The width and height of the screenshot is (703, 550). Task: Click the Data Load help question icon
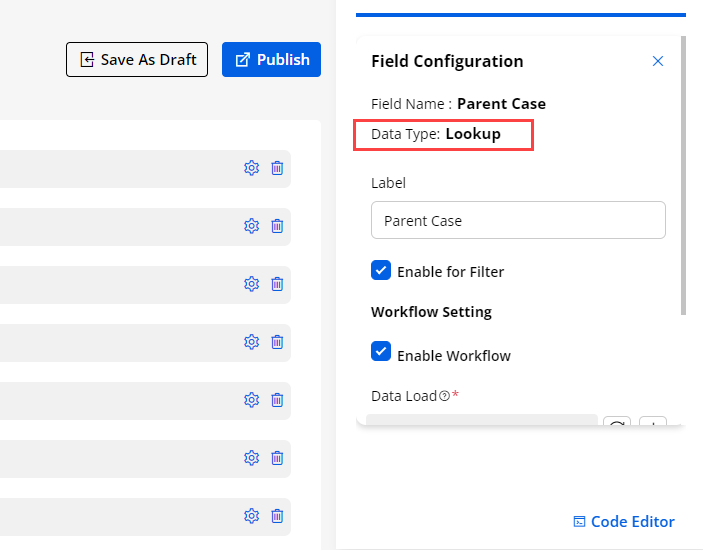(444, 396)
